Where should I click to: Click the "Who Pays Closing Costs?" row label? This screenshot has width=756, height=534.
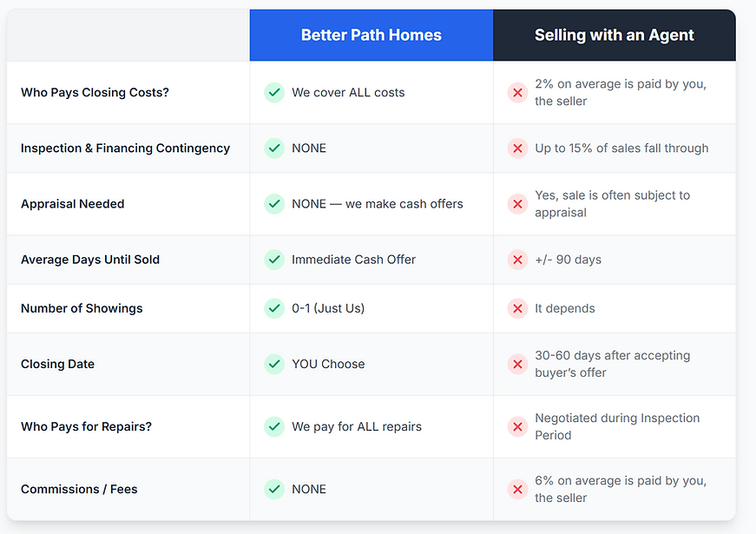pos(95,92)
